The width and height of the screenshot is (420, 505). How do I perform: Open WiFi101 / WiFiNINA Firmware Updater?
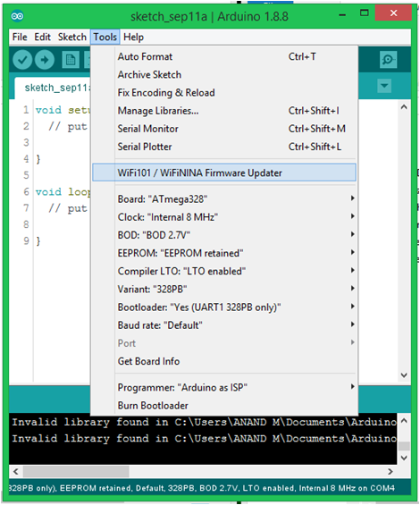pyautogui.click(x=224, y=173)
